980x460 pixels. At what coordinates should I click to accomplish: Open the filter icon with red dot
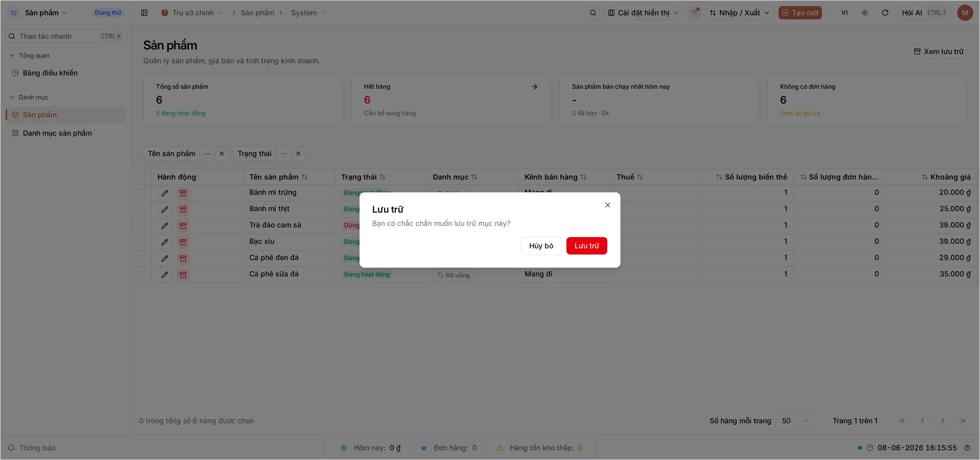pyautogui.click(x=694, y=13)
